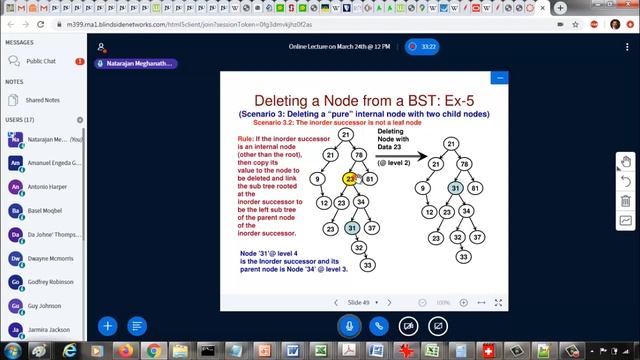Make presentation fullscreen
Image resolution: width=640 pixels, height=360 pixels.
[498, 303]
